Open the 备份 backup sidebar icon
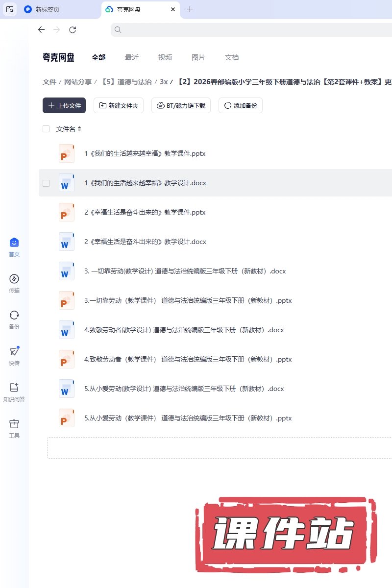Screen dimensions: 392x588 pyautogui.click(x=14, y=316)
